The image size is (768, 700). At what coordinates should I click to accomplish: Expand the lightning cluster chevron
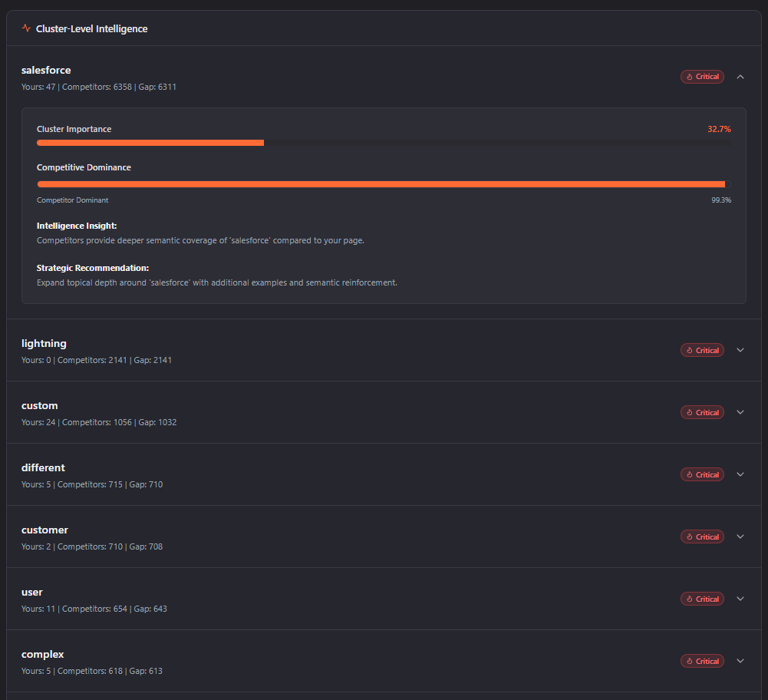tap(740, 350)
